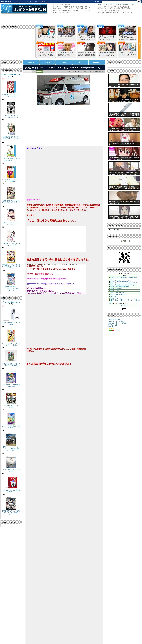Click the ■X（旧Twitter）より source link
Viewport: 142px width, 644px height.
34,148
